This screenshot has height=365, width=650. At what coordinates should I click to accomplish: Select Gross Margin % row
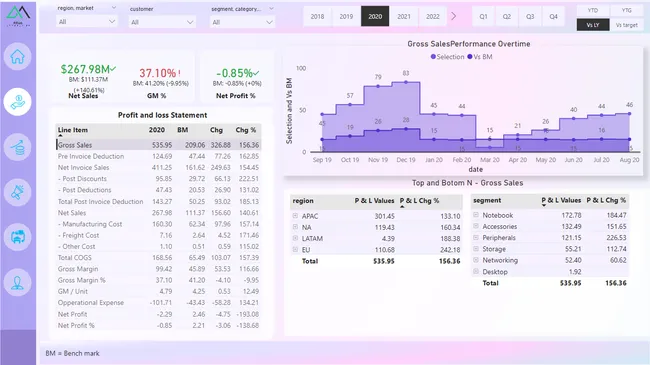click(x=158, y=280)
